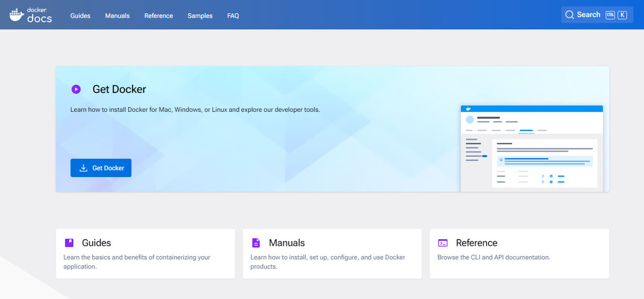Image resolution: width=644 pixels, height=299 pixels.
Task: Open the Search field
Action: 597,15
